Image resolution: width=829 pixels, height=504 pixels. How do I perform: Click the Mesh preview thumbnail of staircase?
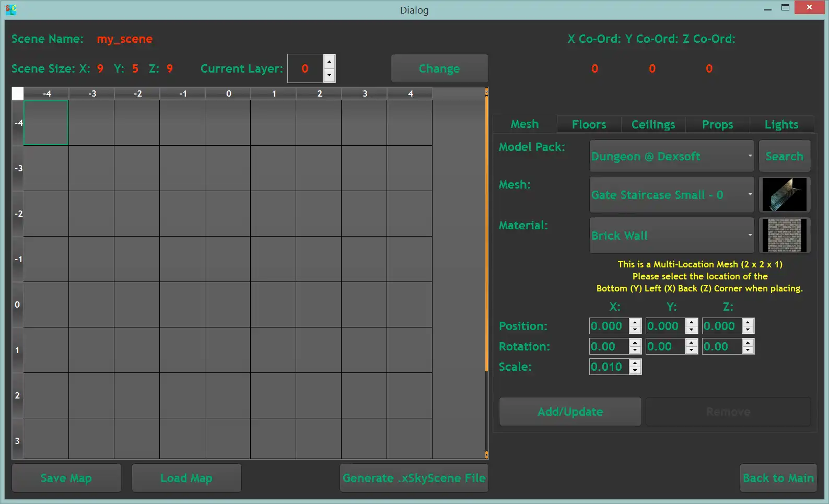[x=785, y=194]
